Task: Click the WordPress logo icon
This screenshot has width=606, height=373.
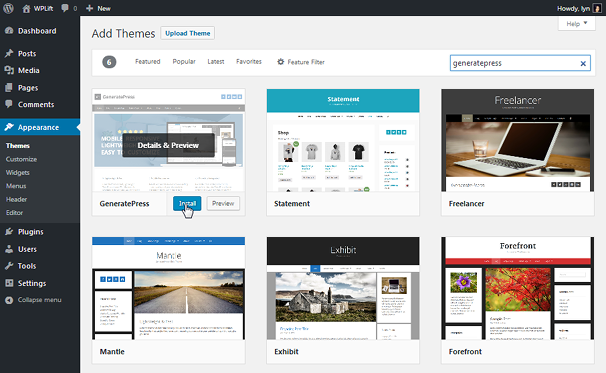Action: [9, 8]
